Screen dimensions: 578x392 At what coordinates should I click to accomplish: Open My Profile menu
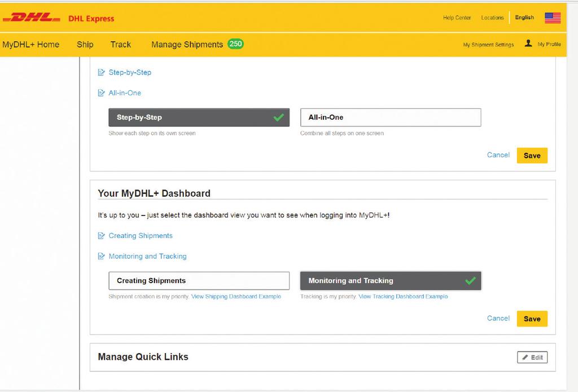(x=549, y=44)
